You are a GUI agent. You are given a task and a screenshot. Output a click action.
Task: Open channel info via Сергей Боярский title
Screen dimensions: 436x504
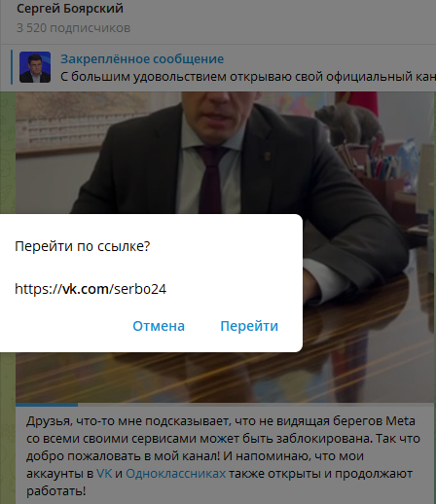(x=70, y=9)
